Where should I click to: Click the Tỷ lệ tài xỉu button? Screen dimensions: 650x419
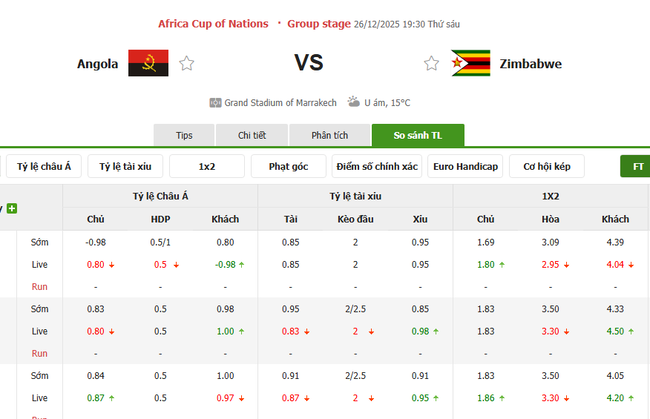pos(124,166)
